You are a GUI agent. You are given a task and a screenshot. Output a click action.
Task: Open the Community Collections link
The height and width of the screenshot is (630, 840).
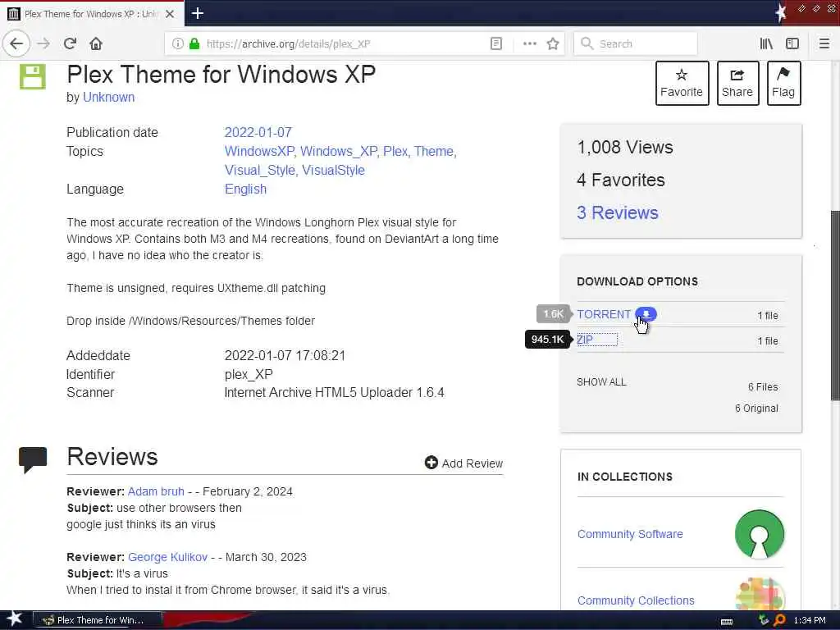pyautogui.click(x=636, y=600)
